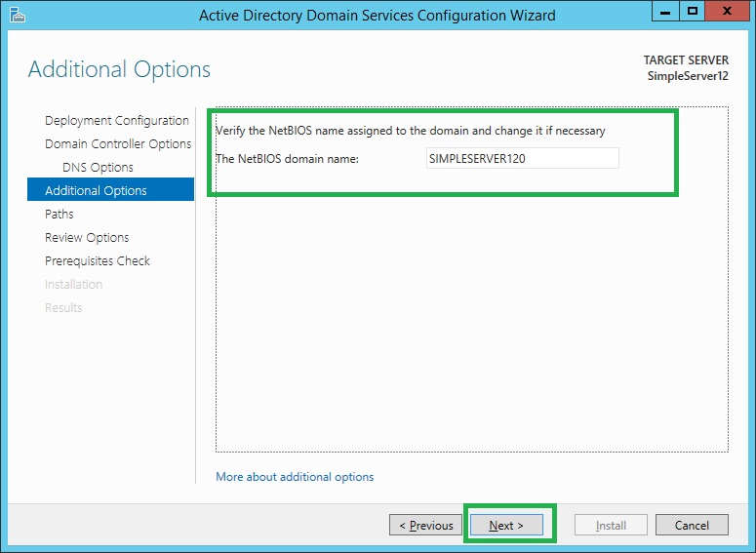Select Additional Options in sidebar
Image resolution: width=756 pixels, height=553 pixels.
pos(111,190)
